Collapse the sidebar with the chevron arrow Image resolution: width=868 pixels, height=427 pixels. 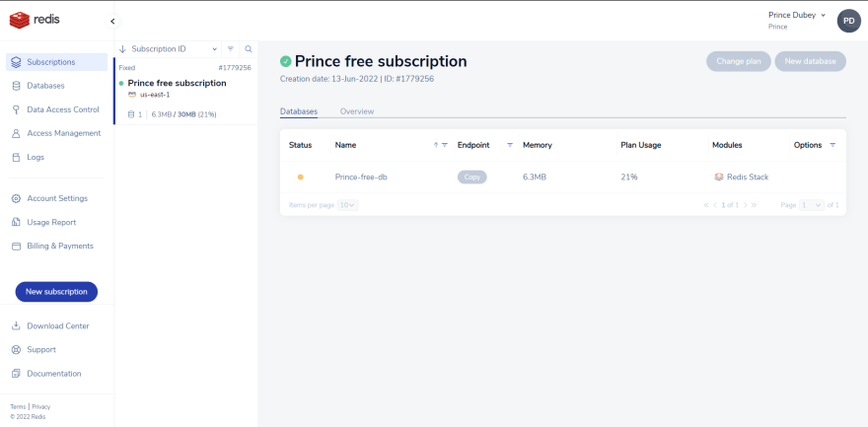pos(112,22)
